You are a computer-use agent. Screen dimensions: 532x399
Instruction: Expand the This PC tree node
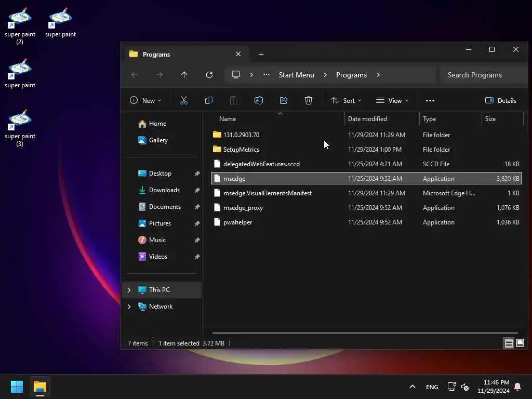point(129,290)
